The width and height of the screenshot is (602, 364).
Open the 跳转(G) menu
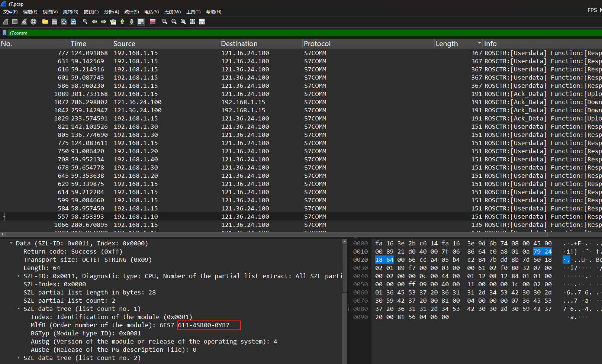pyautogui.click(x=71, y=12)
